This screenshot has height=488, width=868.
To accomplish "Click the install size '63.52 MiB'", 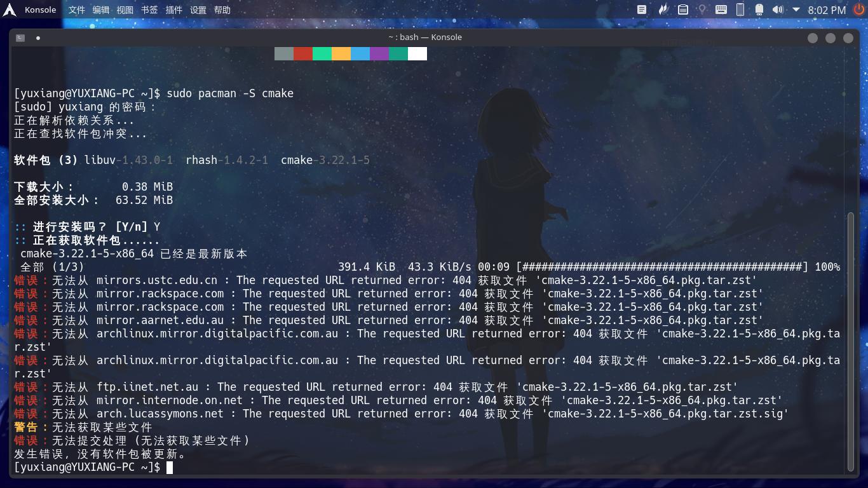I will (x=144, y=200).
